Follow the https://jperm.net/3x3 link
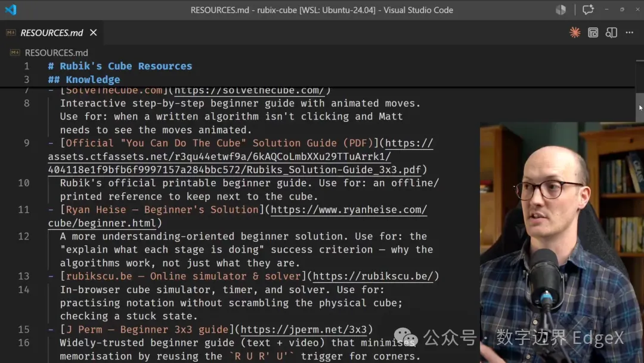Screen dimensions: 644x363 (x=304, y=330)
